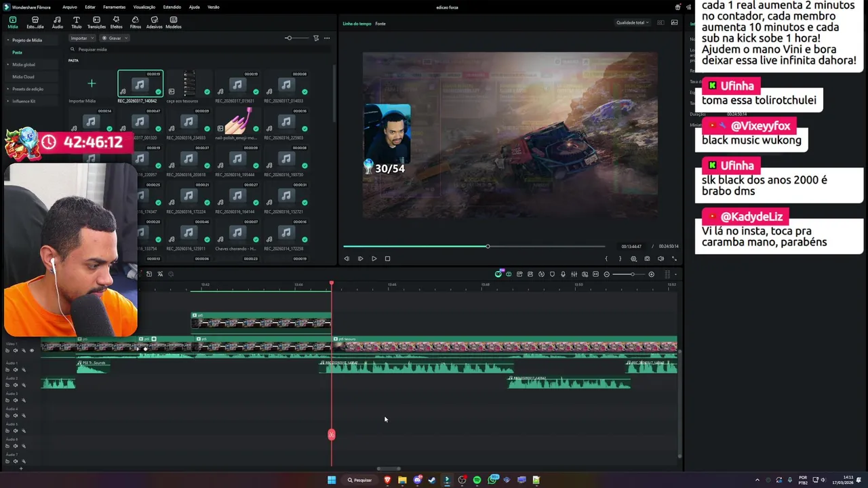Click the voice-over microphone icon

[x=563, y=274]
